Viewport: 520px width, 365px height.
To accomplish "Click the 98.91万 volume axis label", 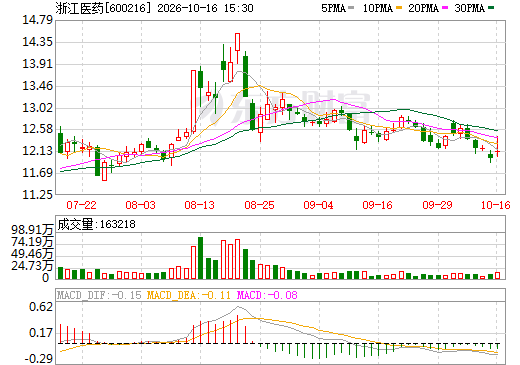I will coord(32,230).
